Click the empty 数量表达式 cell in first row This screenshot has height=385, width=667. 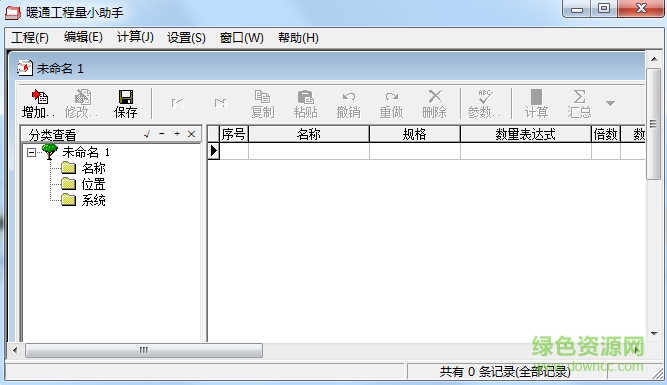(x=526, y=151)
